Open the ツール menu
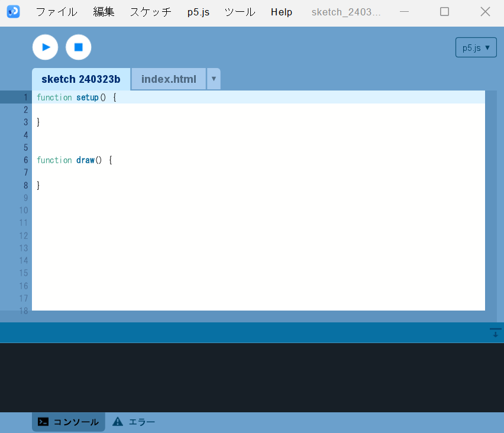The height and width of the screenshot is (433, 504). click(x=240, y=12)
